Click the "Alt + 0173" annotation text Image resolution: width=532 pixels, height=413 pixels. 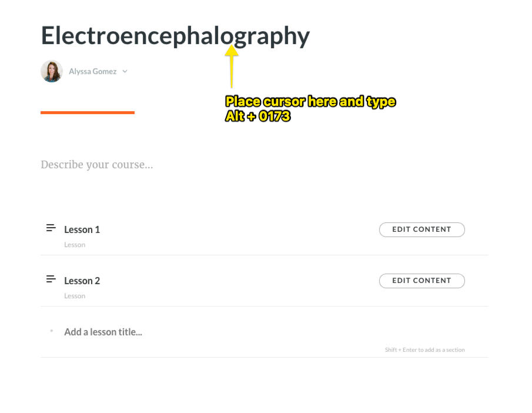(257, 116)
